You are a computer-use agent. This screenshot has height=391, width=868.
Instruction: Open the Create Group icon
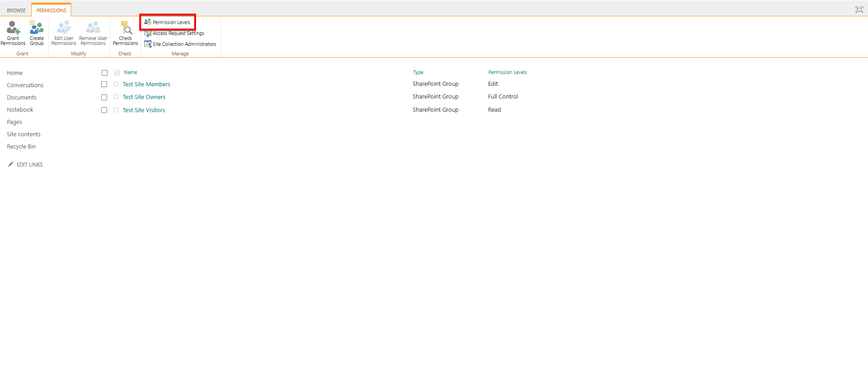coord(37,28)
